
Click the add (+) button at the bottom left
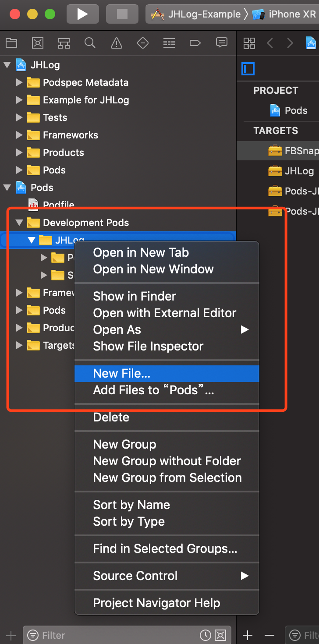pos(11,635)
